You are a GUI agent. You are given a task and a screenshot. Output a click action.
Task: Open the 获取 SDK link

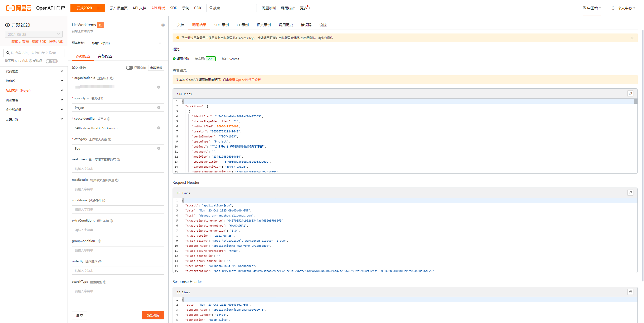39,42
